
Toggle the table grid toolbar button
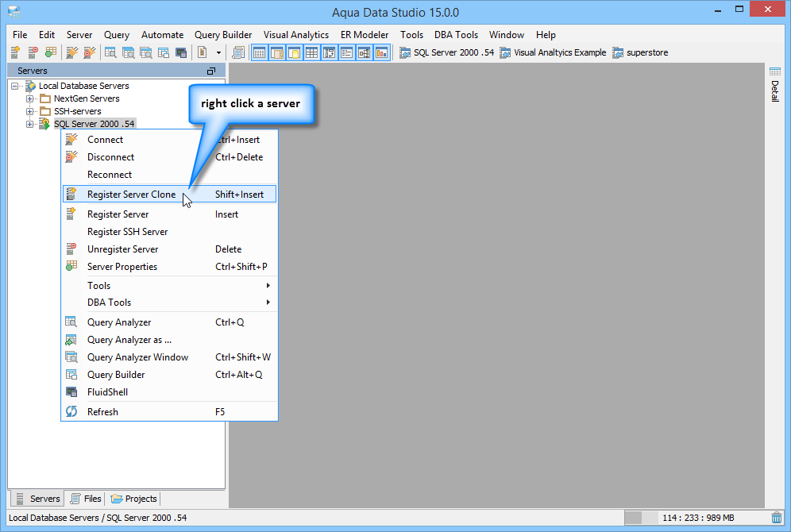tap(312, 52)
